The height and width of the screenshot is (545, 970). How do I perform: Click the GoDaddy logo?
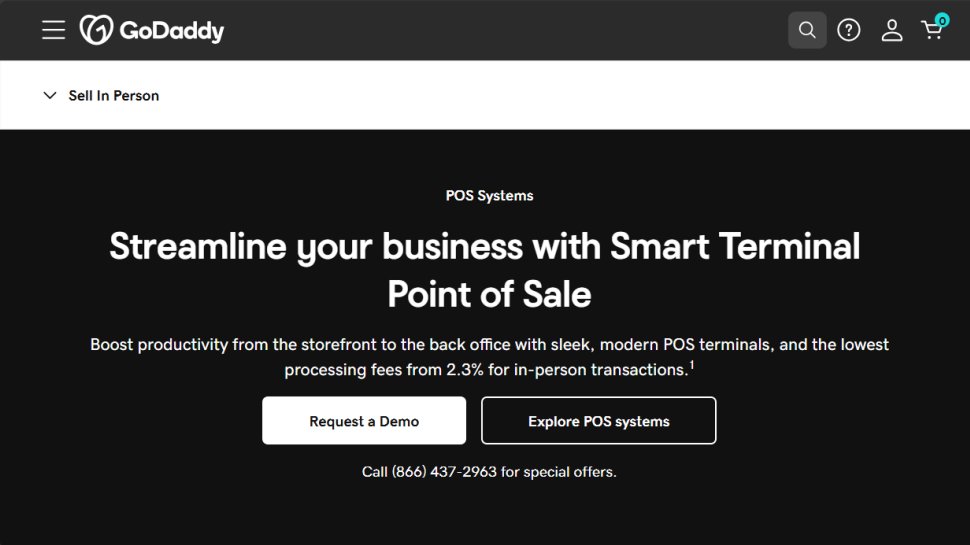[152, 30]
